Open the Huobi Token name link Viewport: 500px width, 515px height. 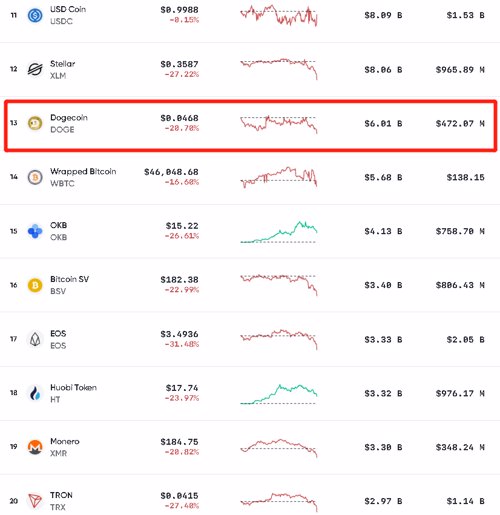[73, 387]
